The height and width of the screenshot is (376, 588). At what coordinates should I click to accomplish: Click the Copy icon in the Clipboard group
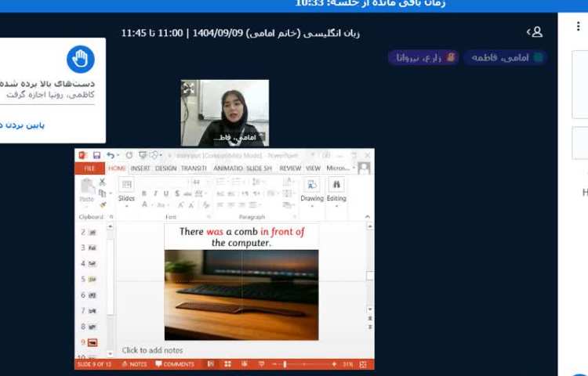pyautogui.click(x=102, y=193)
